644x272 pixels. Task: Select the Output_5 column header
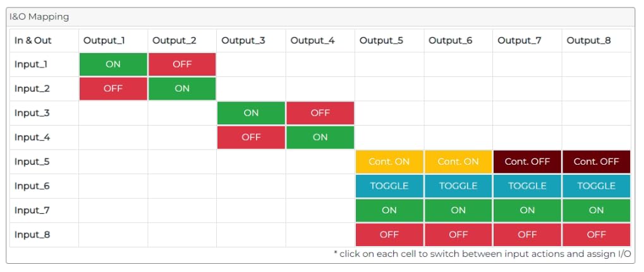[381, 40]
